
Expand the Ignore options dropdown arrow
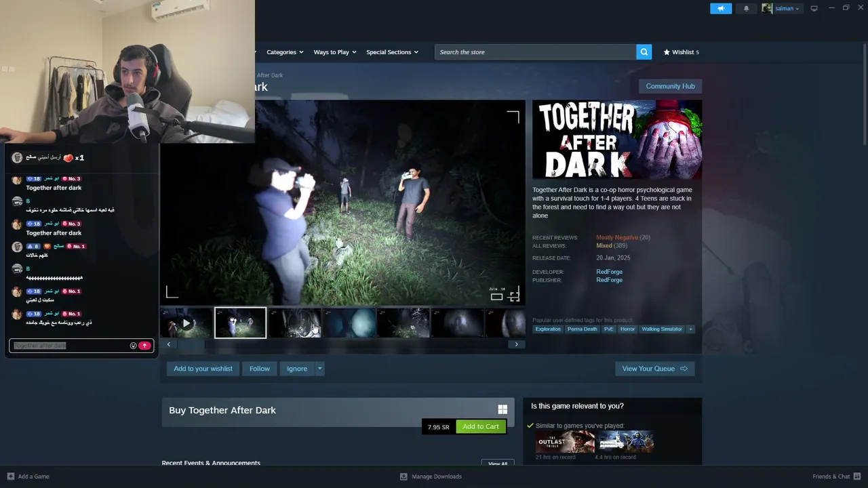[319, 369]
